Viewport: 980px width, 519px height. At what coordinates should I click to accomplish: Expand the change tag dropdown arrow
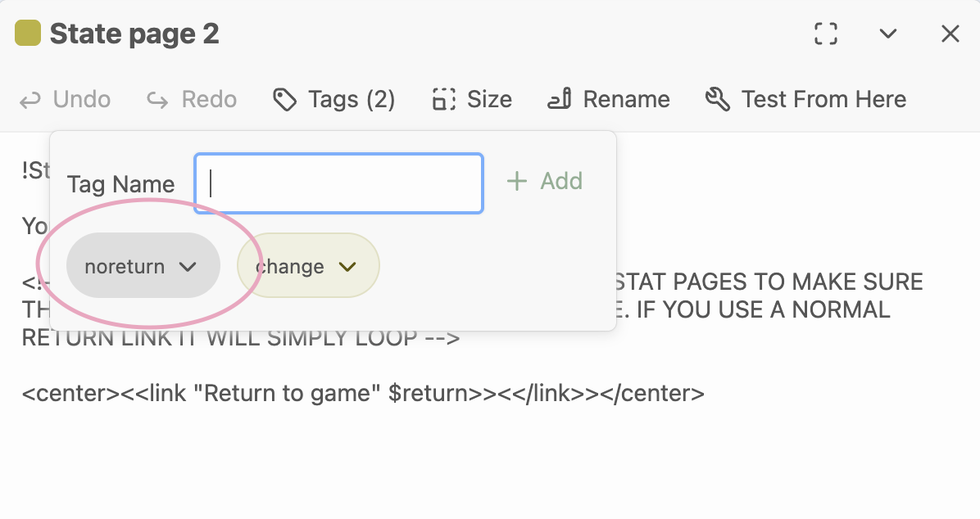click(x=347, y=266)
